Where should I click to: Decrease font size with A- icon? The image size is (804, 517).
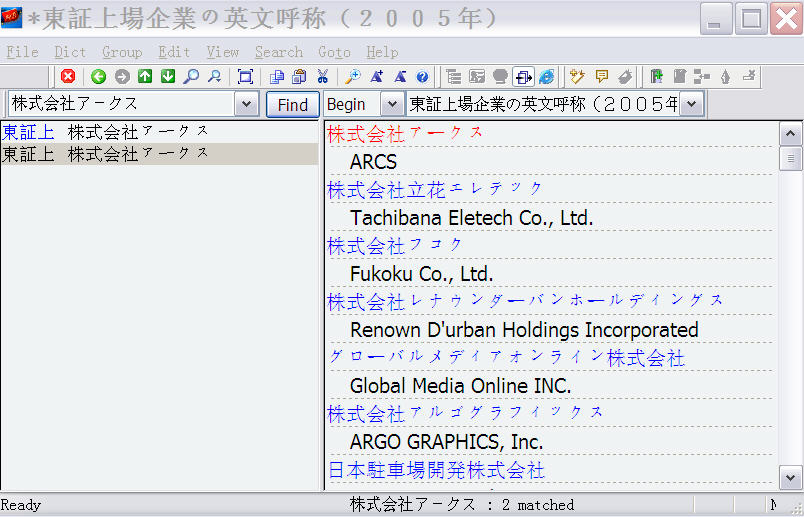tap(399, 77)
